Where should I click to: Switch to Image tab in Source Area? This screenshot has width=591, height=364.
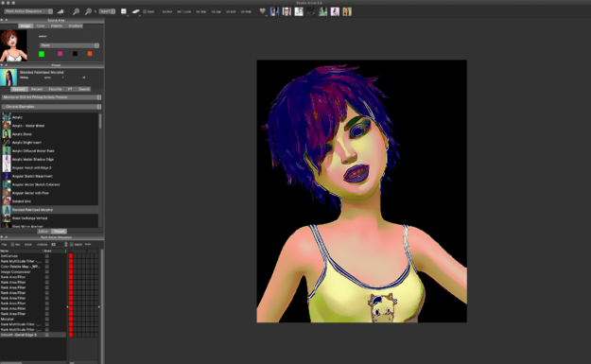pyautogui.click(x=26, y=26)
